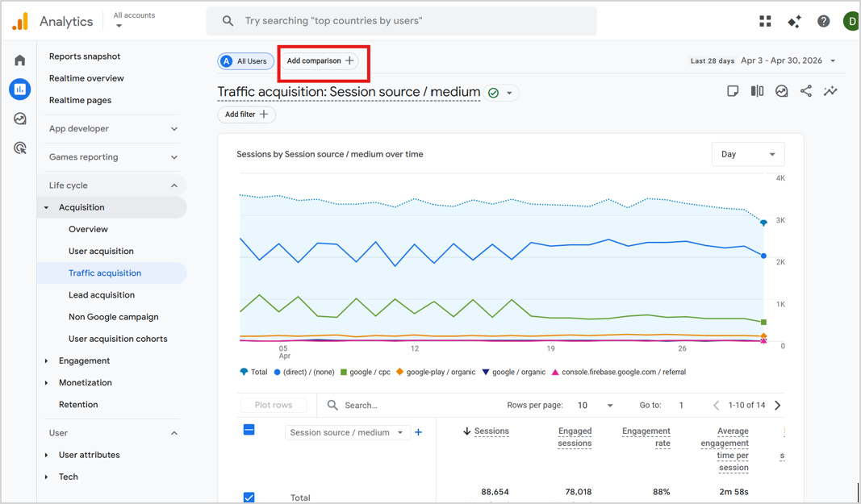Click the Sessions sort arrow
The height and width of the screenshot is (504, 861).
tap(466, 431)
